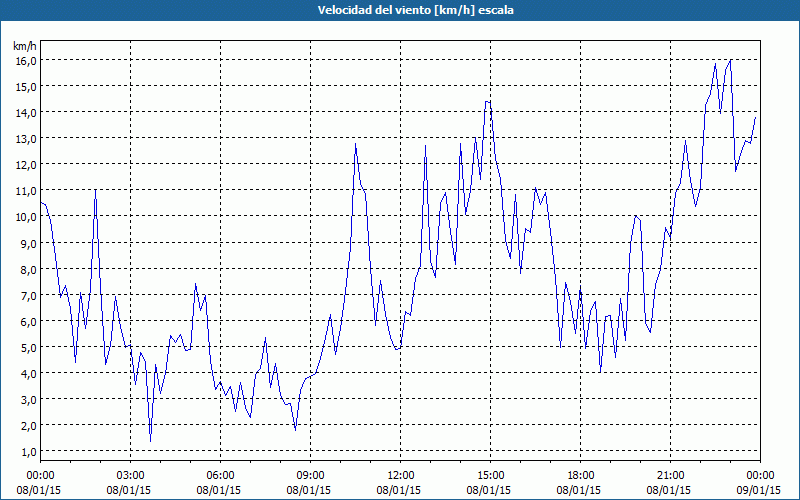This screenshot has width=800, height=500.
Task: Click the 13,0 y-axis label
Action: [x=26, y=138]
